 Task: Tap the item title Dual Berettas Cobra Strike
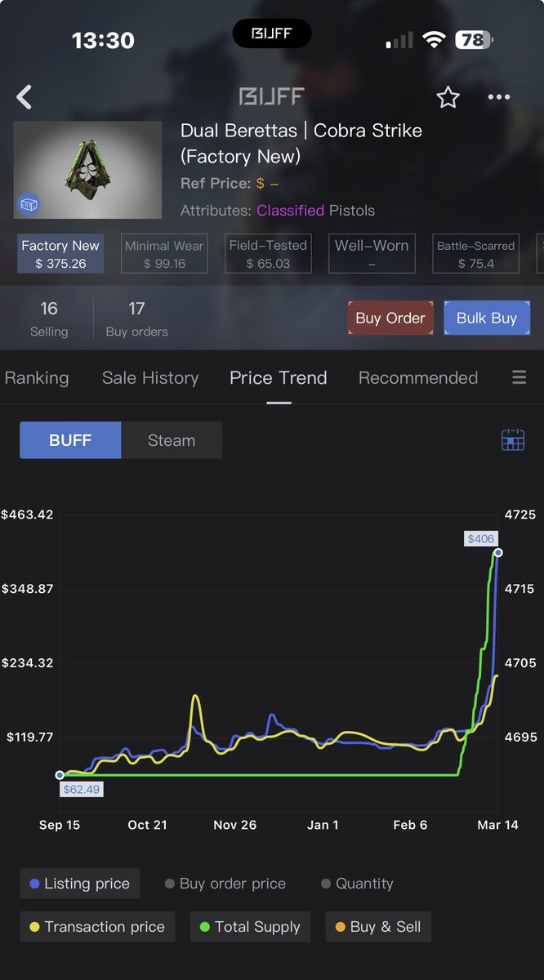[x=301, y=143]
